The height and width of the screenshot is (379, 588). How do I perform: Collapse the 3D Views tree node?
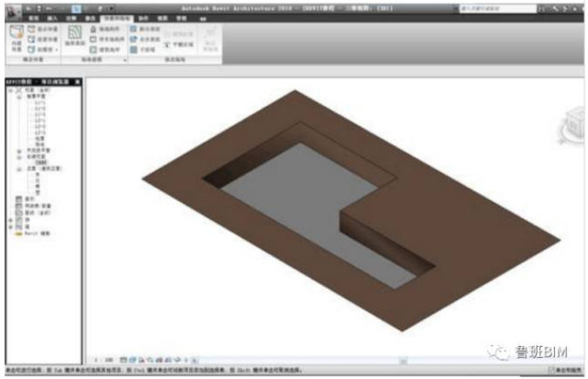coord(19,157)
